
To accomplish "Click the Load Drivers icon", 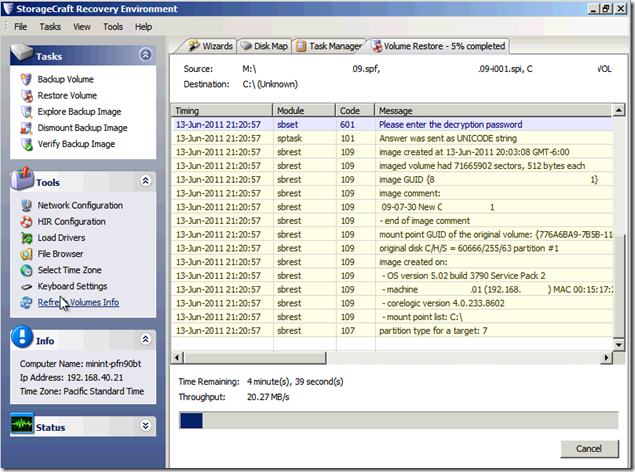I will (x=26, y=238).
